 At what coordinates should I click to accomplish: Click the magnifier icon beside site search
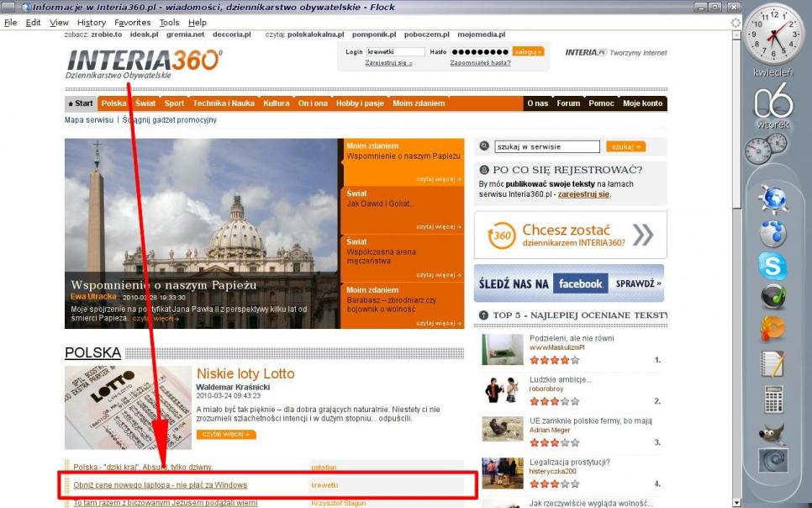(x=484, y=146)
